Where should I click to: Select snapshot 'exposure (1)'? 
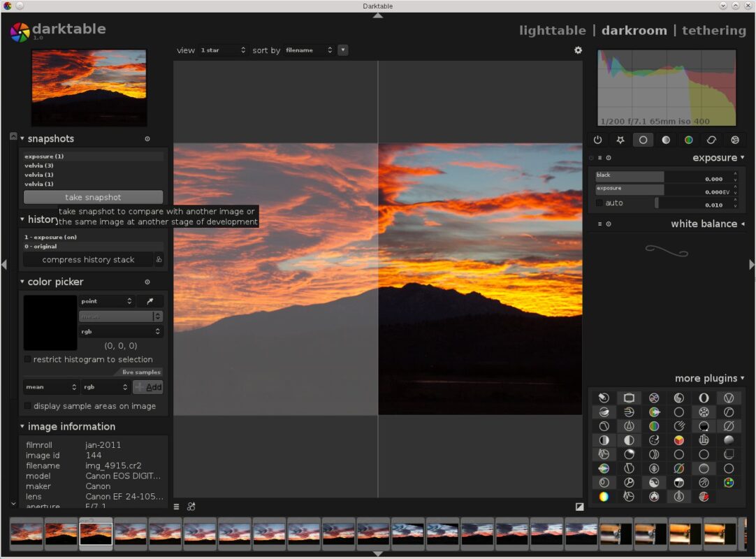(x=93, y=157)
